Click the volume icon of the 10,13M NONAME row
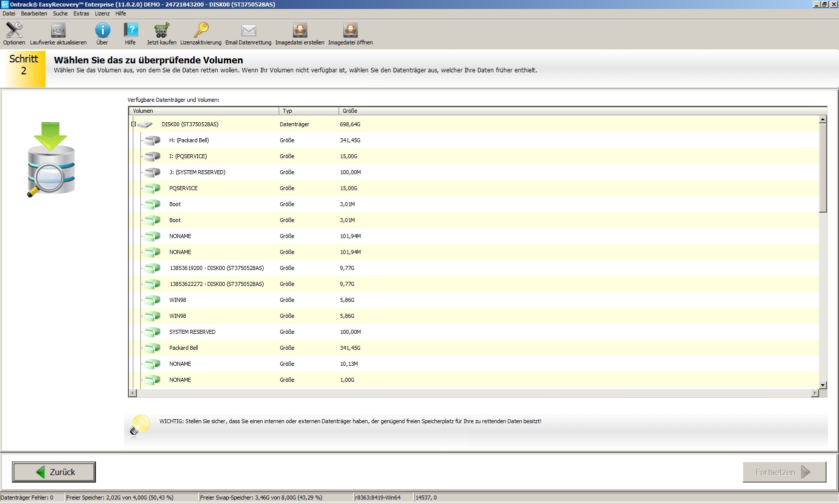This screenshot has width=839, height=504. tap(152, 364)
